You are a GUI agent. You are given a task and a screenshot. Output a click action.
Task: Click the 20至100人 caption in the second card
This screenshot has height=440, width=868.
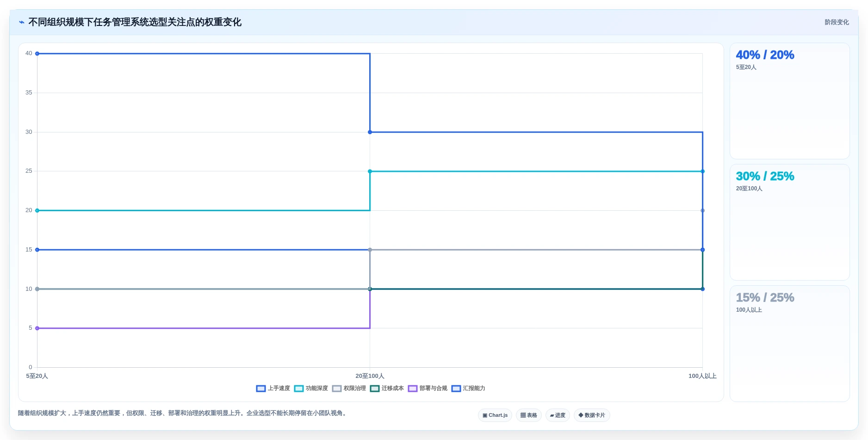click(749, 189)
